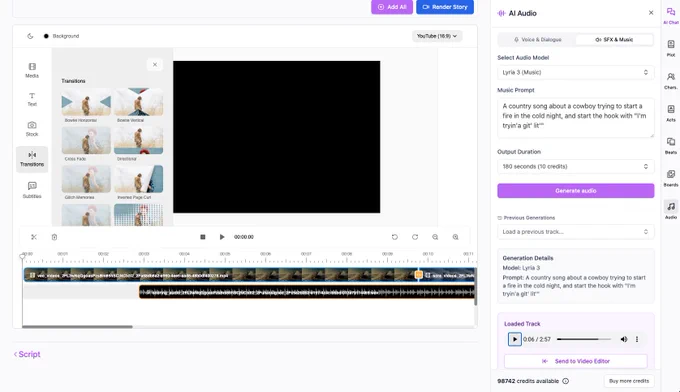Open Acts from right rail
The image size is (680, 392).
tap(671, 113)
